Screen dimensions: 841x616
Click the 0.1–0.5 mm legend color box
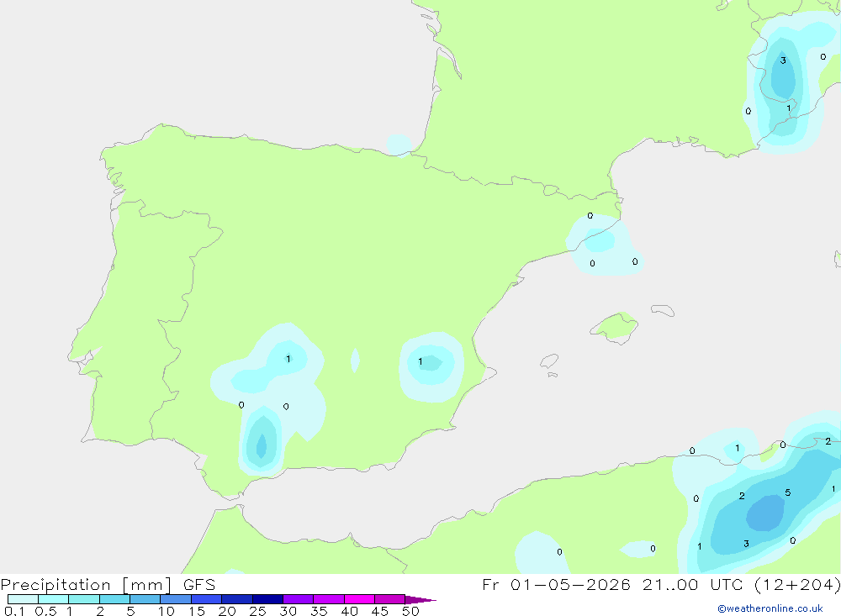click(x=23, y=599)
